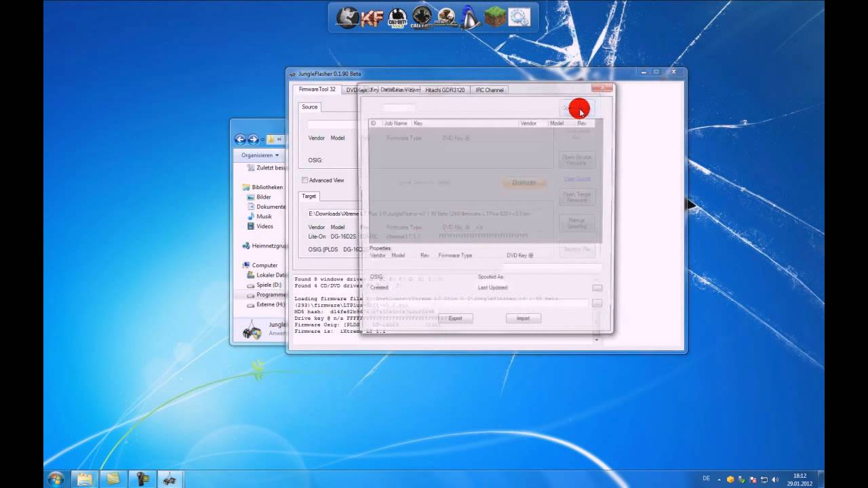
Task: Open the Windows Start orb
Action: [56, 479]
